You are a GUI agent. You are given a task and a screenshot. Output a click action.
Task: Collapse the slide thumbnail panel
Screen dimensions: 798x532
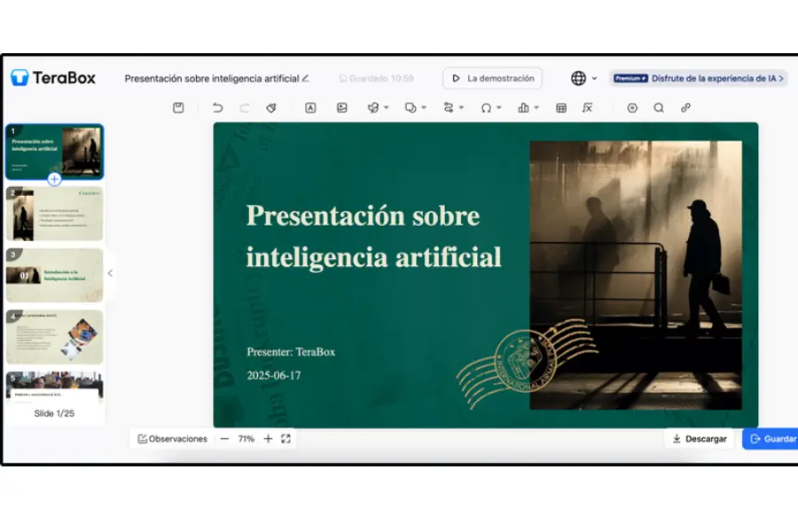click(x=110, y=273)
